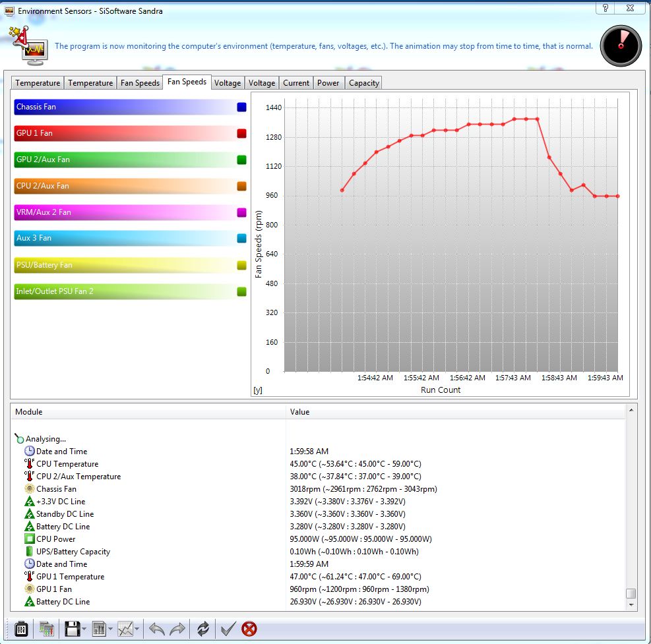The width and height of the screenshot is (651, 644).
Task: Click the scroll down arrow of results list
Action: (631, 605)
